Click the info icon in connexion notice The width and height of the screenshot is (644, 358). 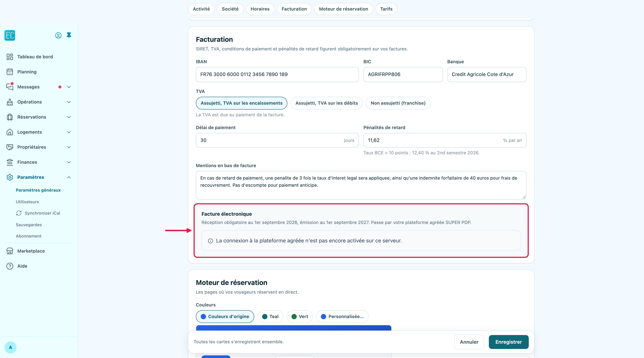pyautogui.click(x=211, y=241)
